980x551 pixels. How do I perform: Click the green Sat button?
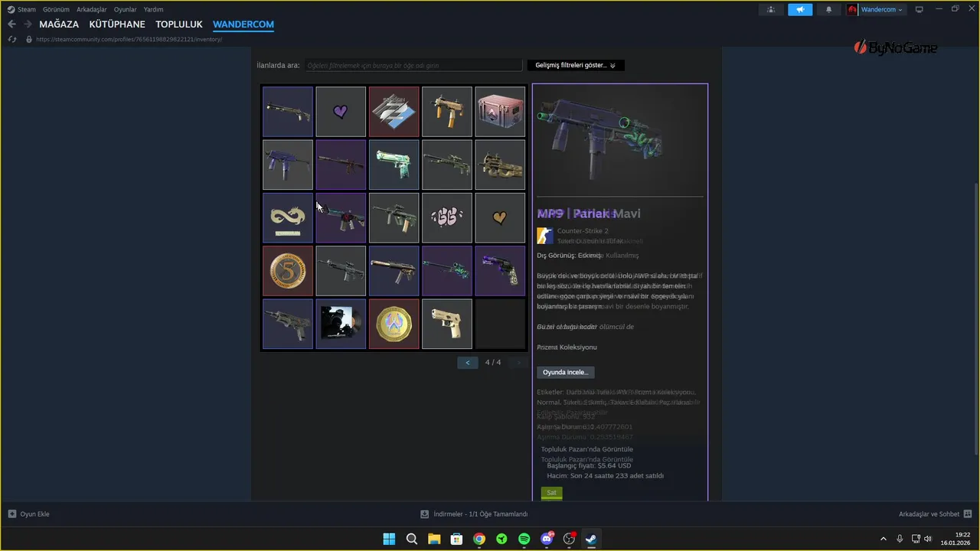click(x=551, y=493)
